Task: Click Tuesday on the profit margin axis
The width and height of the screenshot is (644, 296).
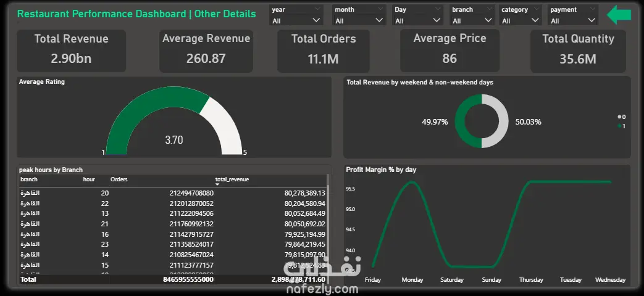Action: (571, 280)
